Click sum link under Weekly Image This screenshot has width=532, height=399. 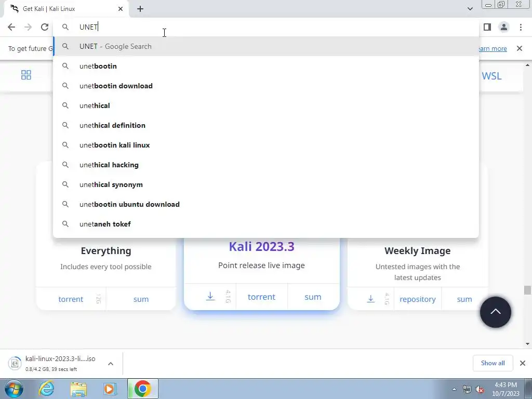[x=464, y=299]
